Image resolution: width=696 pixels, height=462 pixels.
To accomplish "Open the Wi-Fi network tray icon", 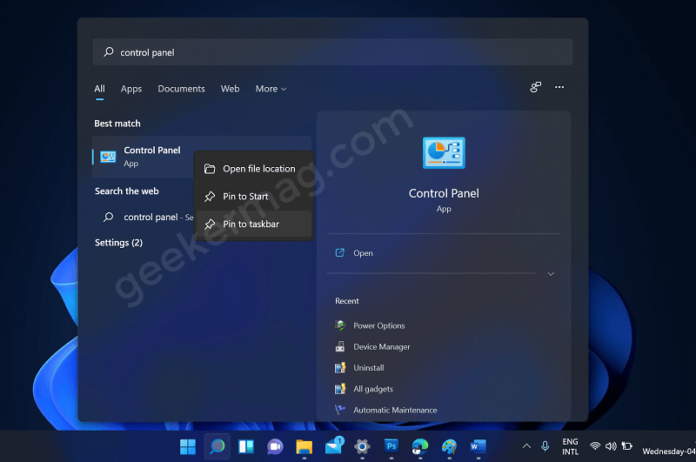I will coord(595,446).
